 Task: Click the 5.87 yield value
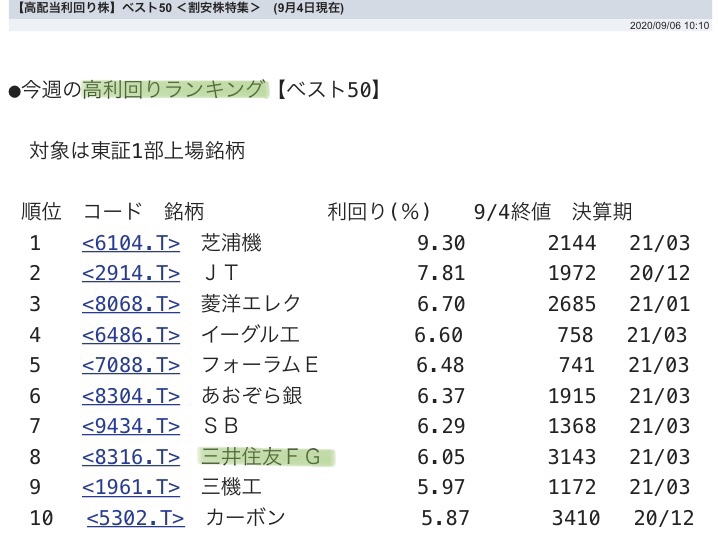coord(445,518)
